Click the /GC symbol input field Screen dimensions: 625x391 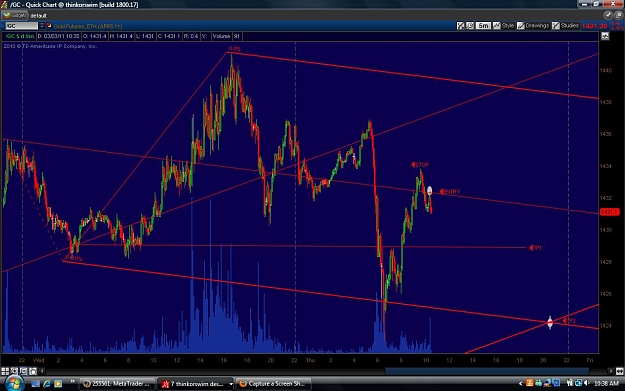coord(21,26)
